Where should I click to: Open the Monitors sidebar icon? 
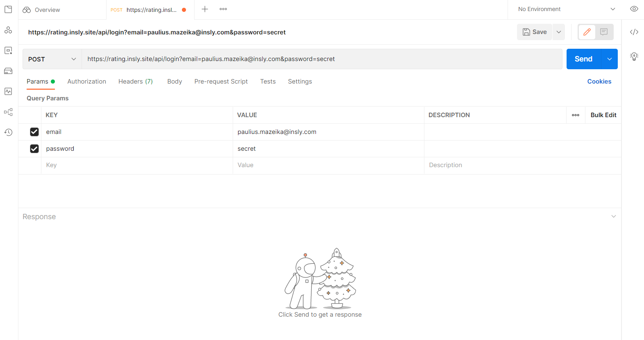click(x=8, y=91)
